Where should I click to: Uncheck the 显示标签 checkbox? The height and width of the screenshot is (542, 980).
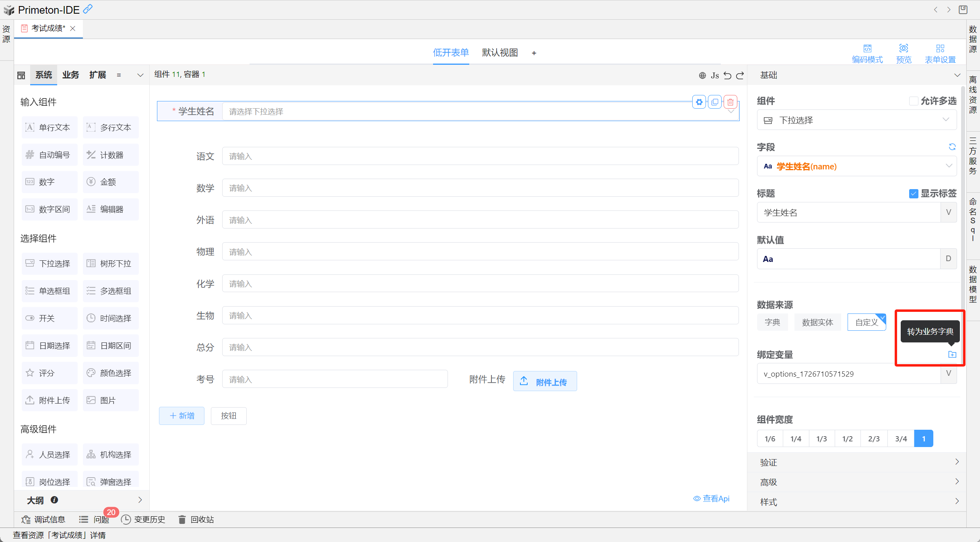tap(913, 194)
